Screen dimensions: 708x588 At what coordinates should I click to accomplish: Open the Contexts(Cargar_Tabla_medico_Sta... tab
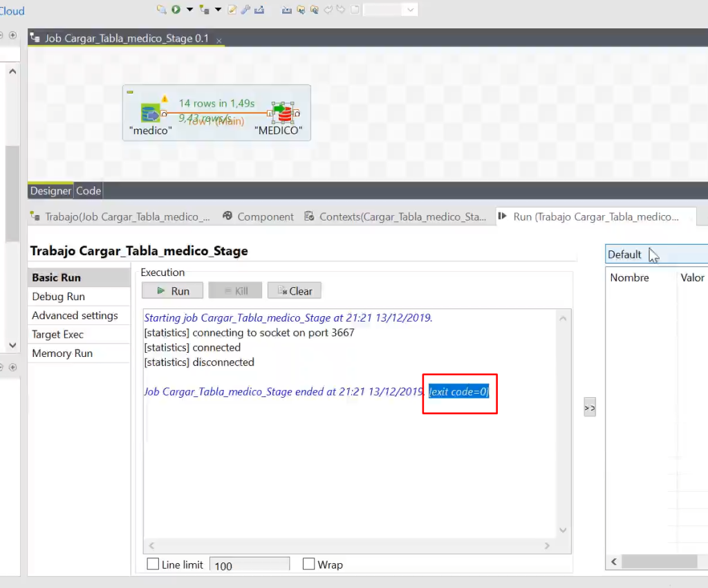tap(395, 217)
